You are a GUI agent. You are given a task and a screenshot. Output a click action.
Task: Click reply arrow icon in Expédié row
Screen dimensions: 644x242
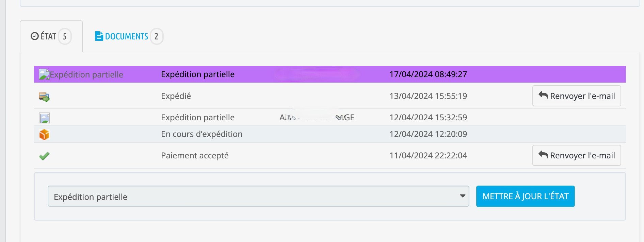pyautogui.click(x=543, y=96)
